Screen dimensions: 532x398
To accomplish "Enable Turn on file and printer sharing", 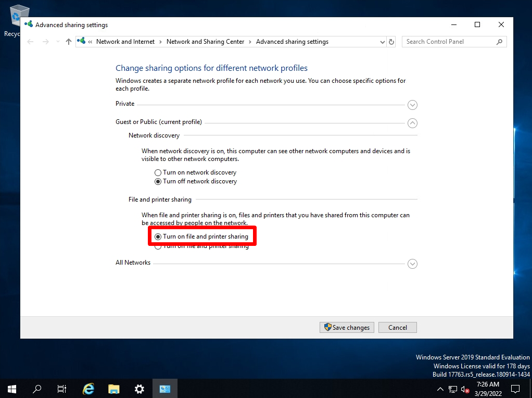I will [158, 237].
